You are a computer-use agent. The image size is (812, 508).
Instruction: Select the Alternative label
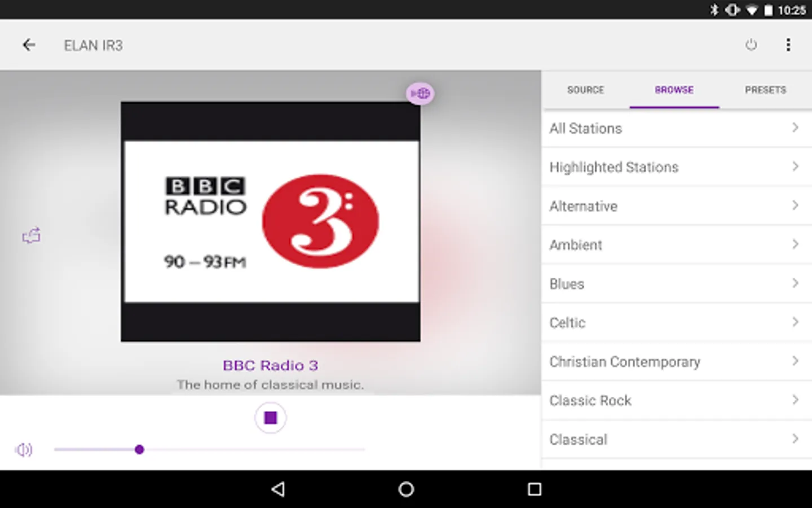[584, 207]
